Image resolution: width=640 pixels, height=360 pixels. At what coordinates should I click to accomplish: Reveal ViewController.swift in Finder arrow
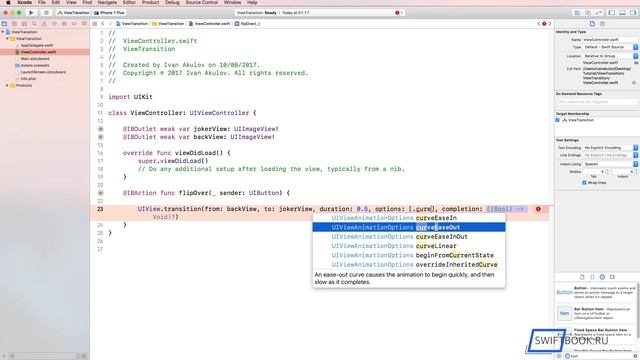pos(633,82)
